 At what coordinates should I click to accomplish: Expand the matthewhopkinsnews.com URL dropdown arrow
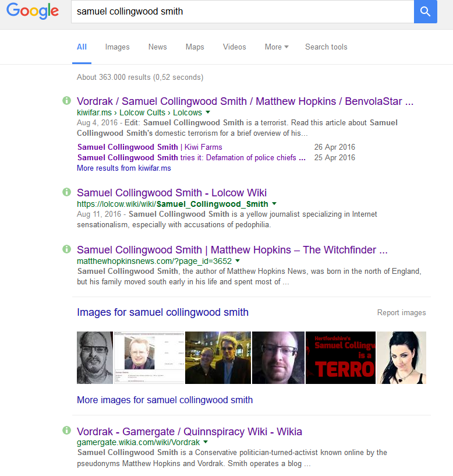(238, 261)
